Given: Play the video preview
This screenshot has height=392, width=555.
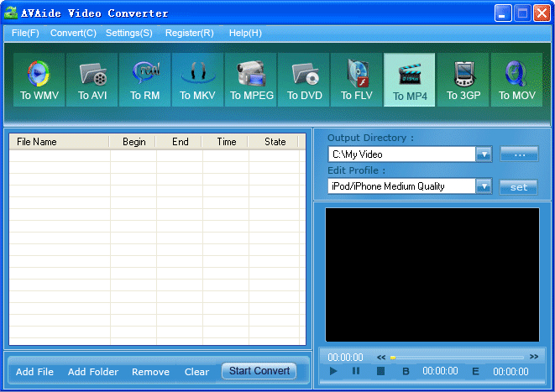Looking at the screenshot, I should click(333, 371).
